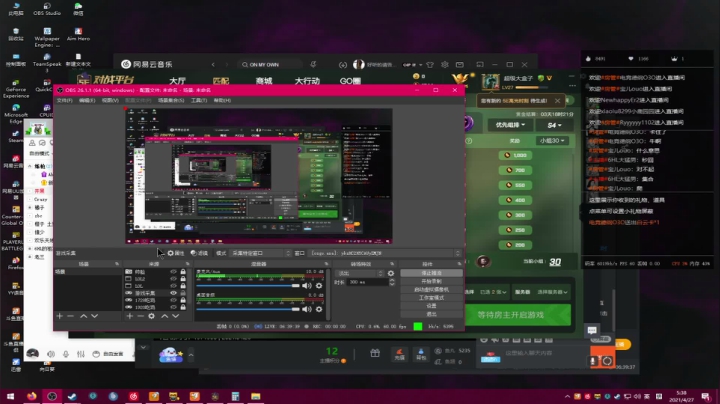Open gift box icon in bottom bar
Image resolution: width=720 pixels, height=404 pixels.
375,353
